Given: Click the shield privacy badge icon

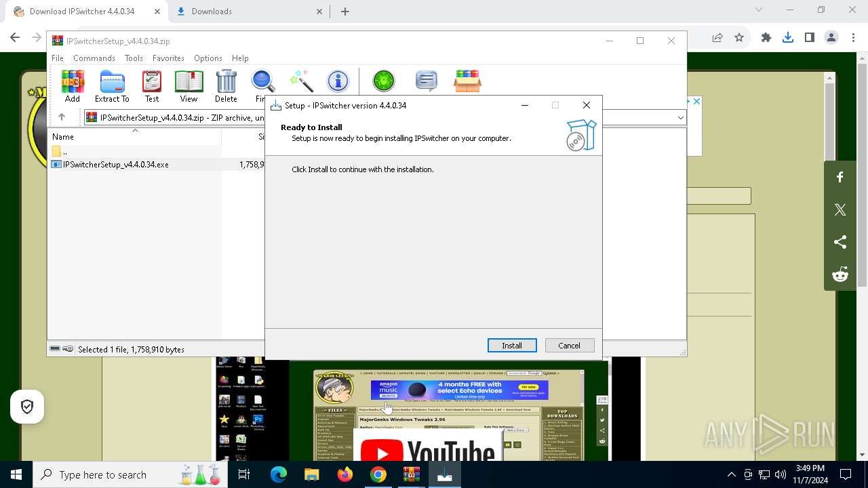Looking at the screenshot, I should coord(27,407).
